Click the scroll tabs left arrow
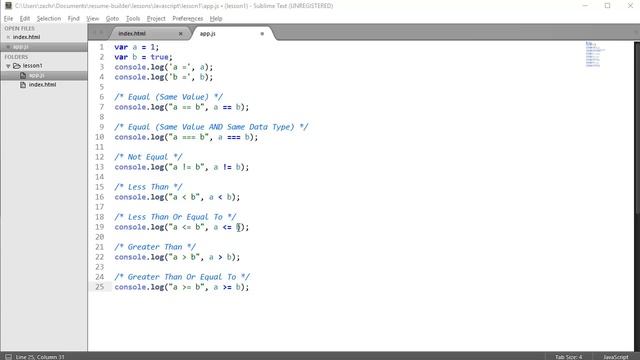The image size is (640, 360). (95, 33)
